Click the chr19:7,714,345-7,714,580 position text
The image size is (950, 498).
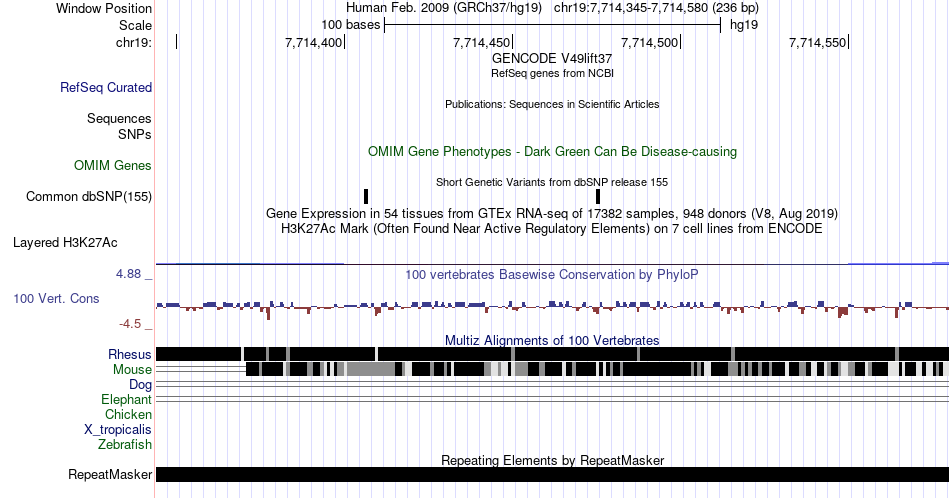656,8
